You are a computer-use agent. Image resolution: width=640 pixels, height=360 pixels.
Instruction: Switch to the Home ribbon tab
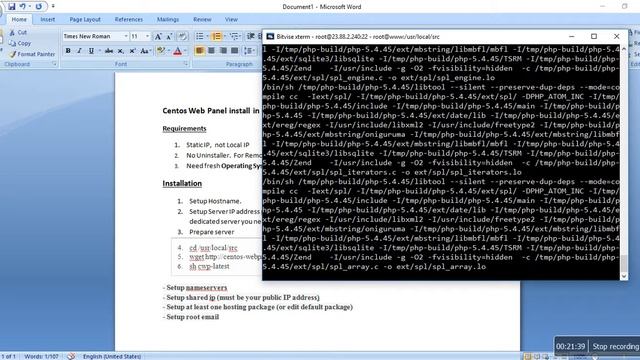pos(19,20)
